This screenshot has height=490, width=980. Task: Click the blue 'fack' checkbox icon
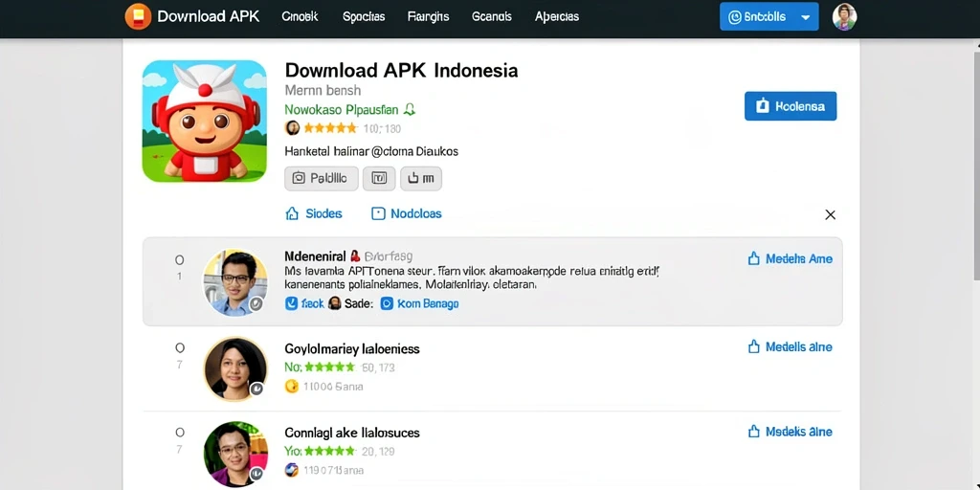click(291, 303)
